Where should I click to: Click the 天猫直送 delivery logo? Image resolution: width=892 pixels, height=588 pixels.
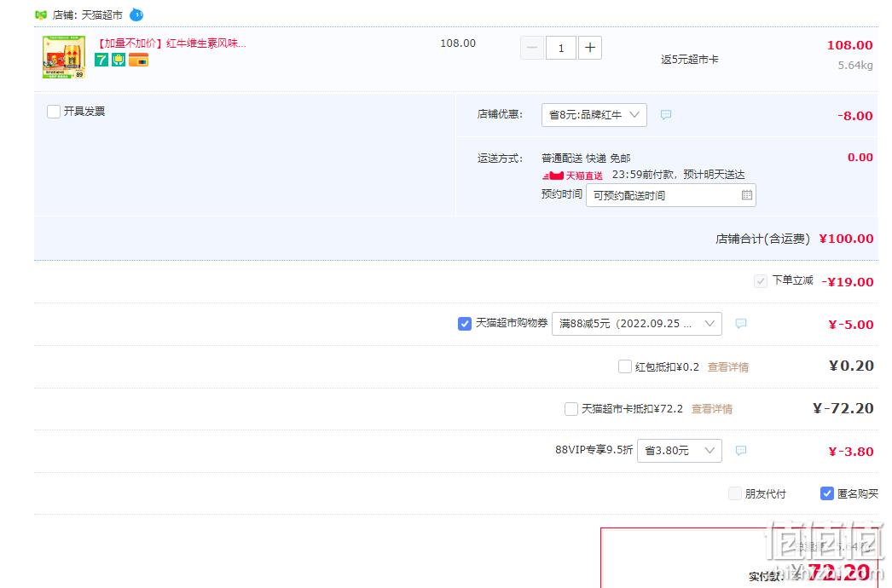pyautogui.click(x=572, y=176)
